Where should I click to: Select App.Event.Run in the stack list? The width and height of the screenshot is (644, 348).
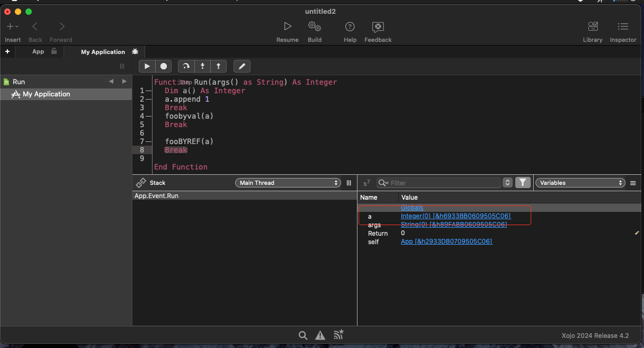coord(157,195)
